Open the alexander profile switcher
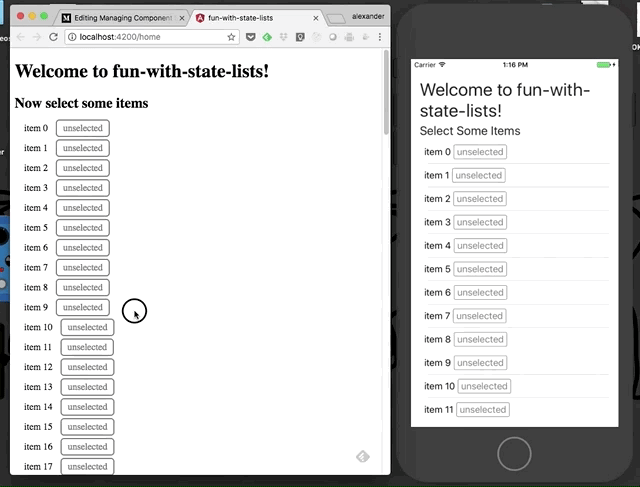The width and height of the screenshot is (640, 487). 367,17
